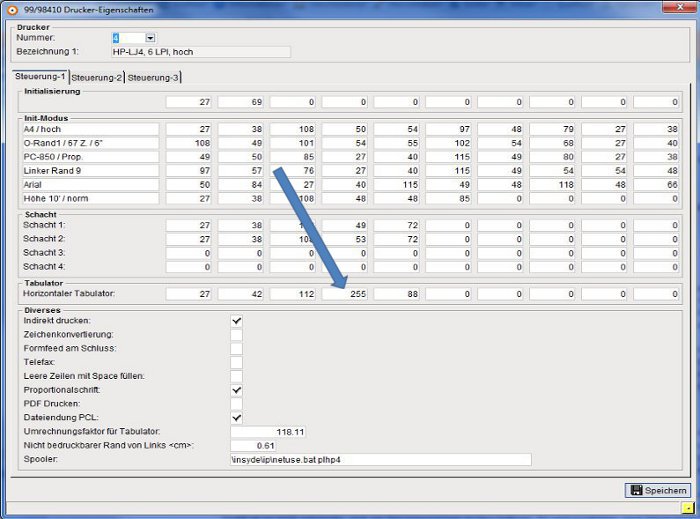Turn on the PDF Drucken checkbox
The image size is (700, 519).
237,404
